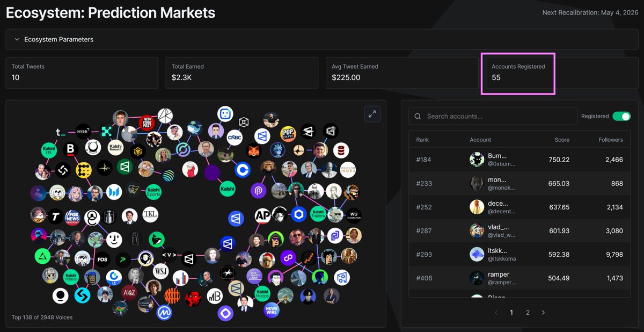
Task: Open the Kalshi EPL bubble
Action: coord(49,150)
